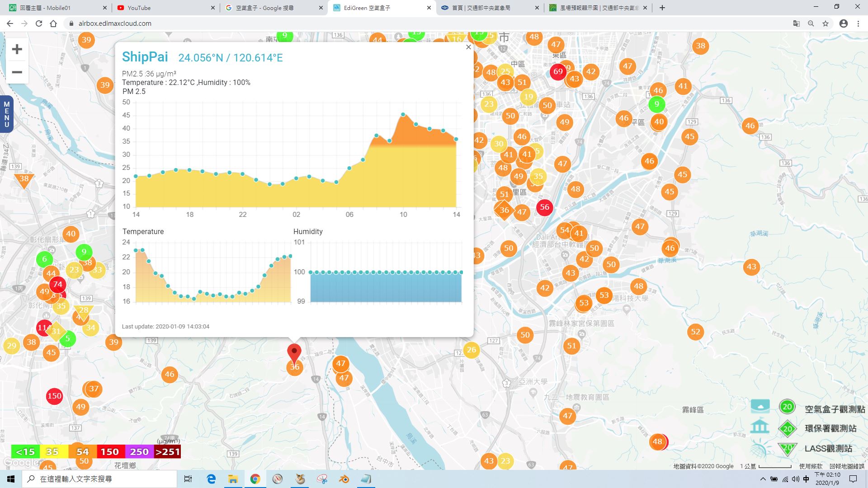Open Chrome three-dot menu

[x=858, y=23]
